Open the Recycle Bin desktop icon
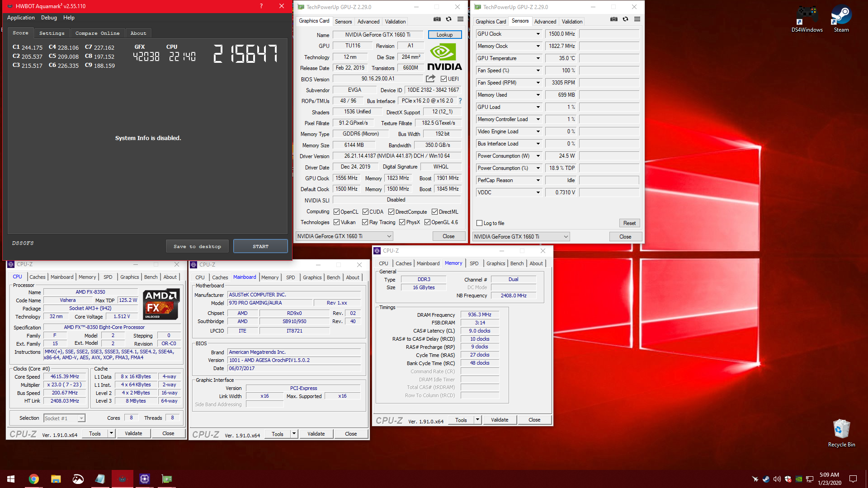 841,433
